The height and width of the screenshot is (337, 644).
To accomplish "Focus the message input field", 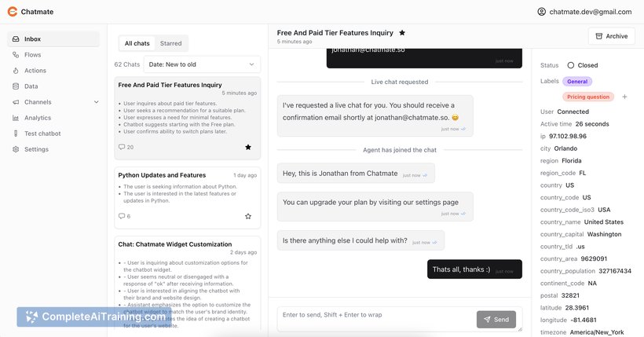I will (x=376, y=318).
